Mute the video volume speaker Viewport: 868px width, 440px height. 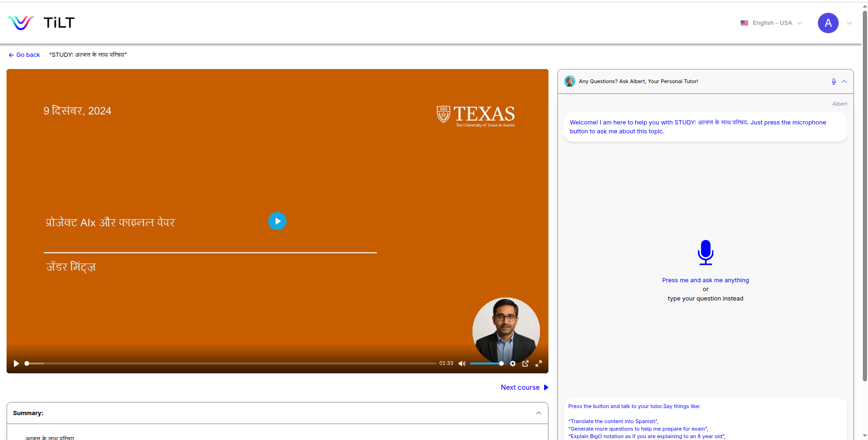tap(462, 363)
